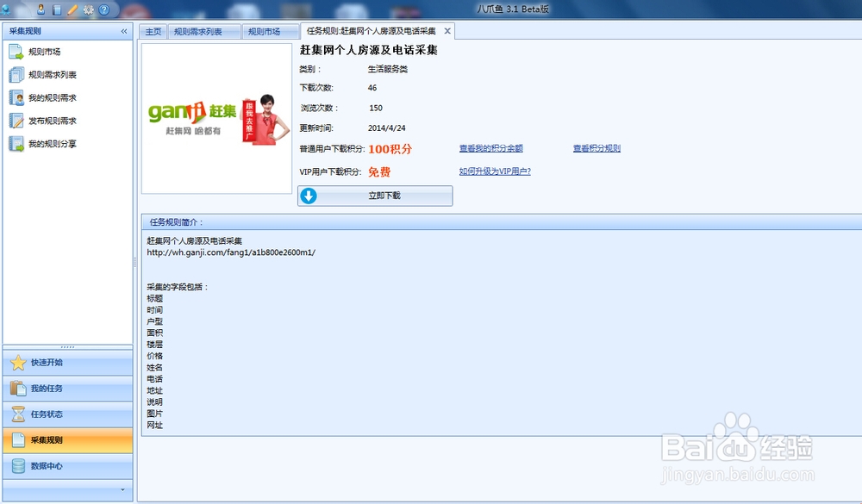Open the user account icon in title bar

point(41,9)
